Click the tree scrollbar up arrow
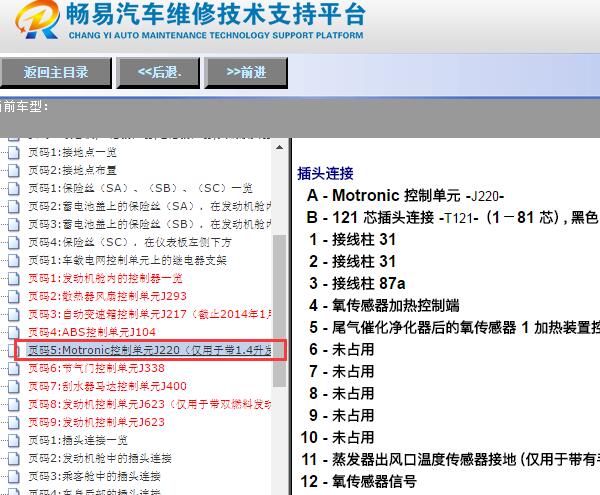 [280, 148]
